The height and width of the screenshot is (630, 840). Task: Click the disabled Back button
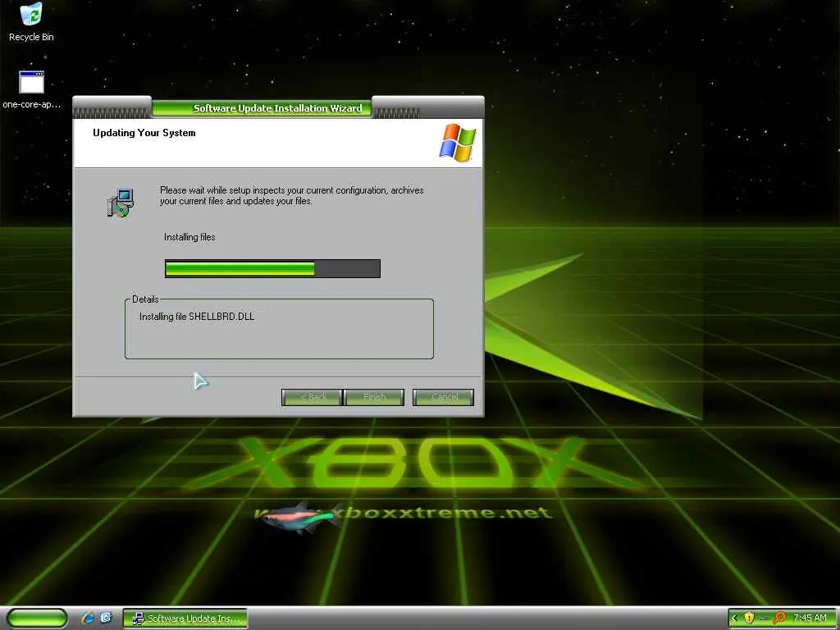(312, 397)
